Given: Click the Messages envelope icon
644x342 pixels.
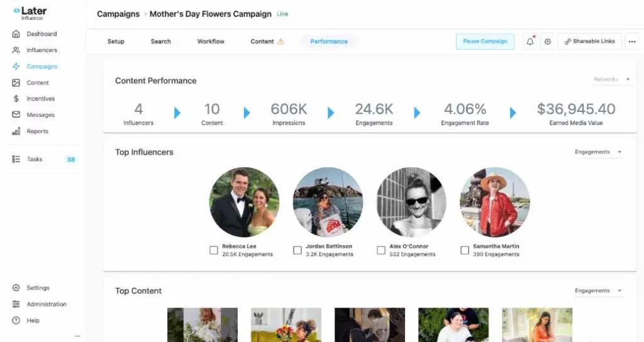Looking at the screenshot, I should [x=16, y=114].
